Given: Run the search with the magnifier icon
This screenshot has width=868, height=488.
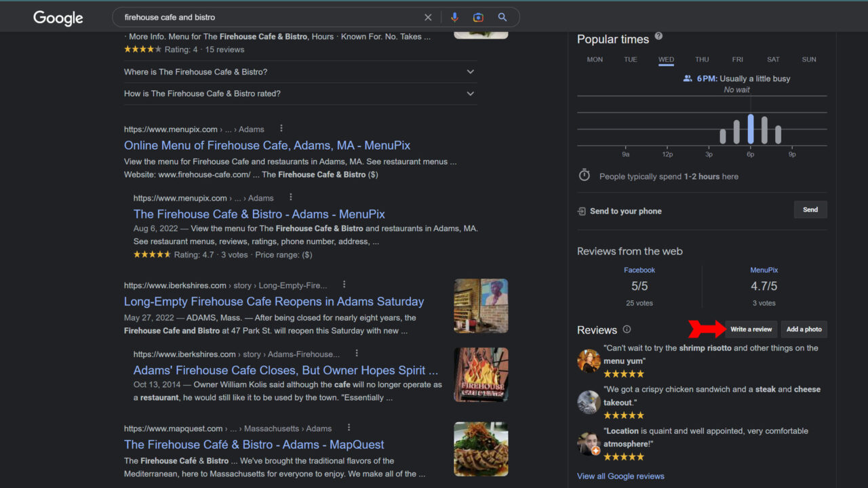Looking at the screenshot, I should pos(502,17).
